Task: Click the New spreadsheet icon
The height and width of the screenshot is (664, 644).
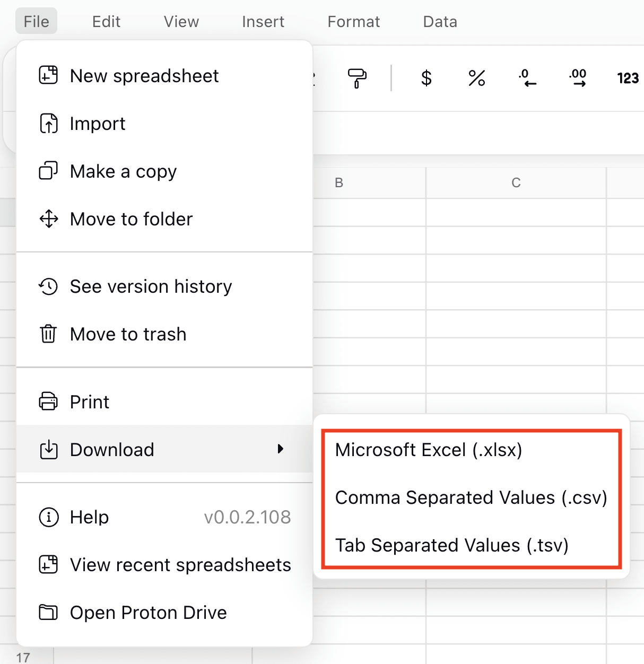Action: click(48, 75)
